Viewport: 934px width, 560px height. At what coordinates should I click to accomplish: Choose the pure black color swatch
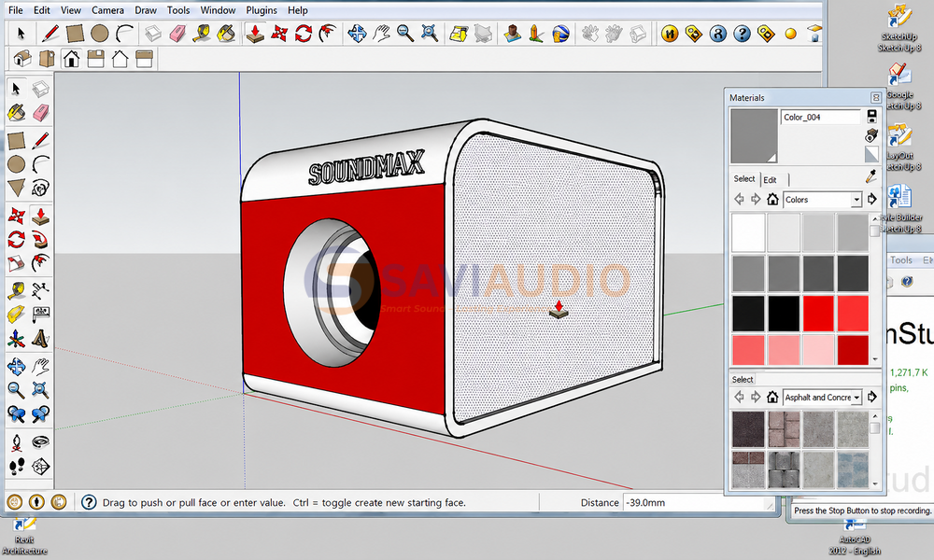[783, 313]
